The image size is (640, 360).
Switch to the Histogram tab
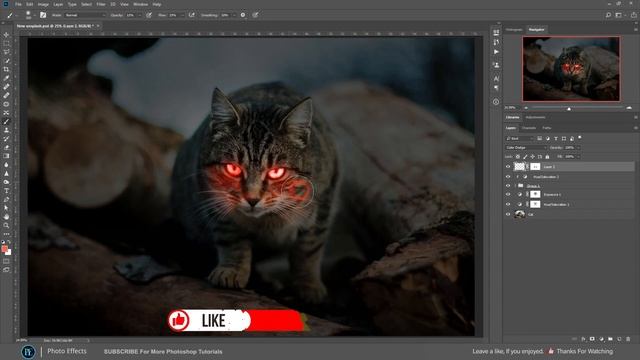coord(514,30)
